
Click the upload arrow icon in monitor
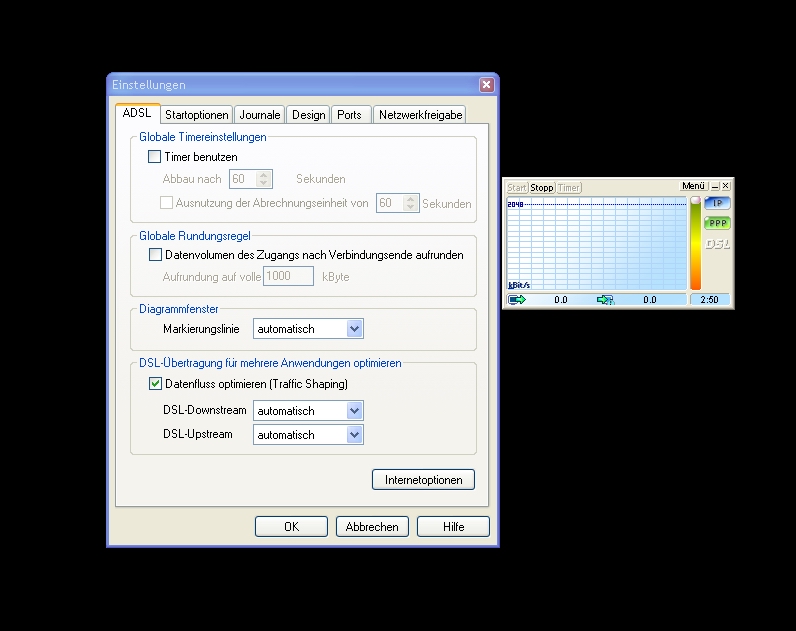click(x=517, y=300)
